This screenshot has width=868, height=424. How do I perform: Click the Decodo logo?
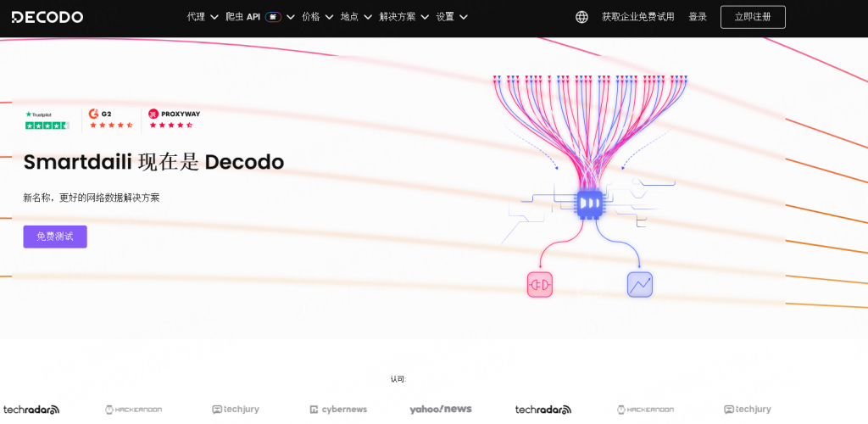click(x=47, y=17)
